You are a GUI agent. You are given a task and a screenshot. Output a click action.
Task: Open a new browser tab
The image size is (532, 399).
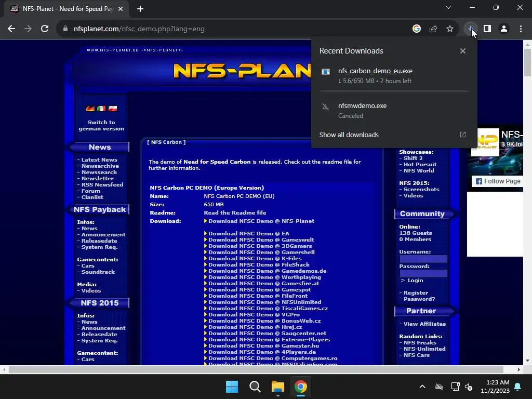[140, 9]
